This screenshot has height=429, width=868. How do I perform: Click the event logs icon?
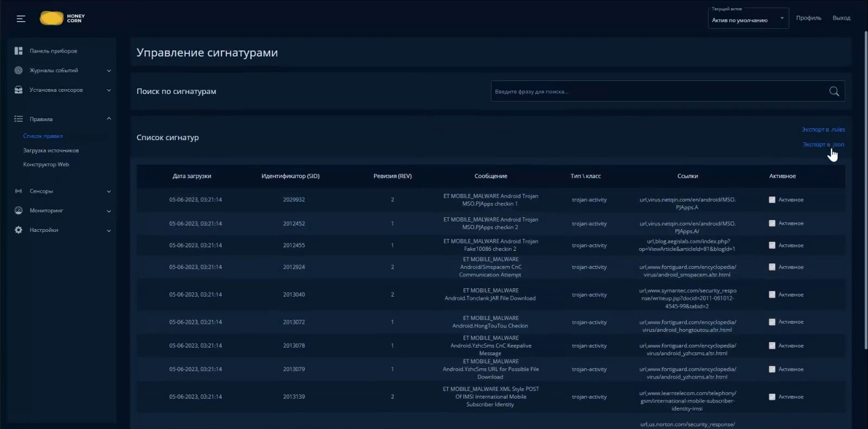[x=18, y=71]
